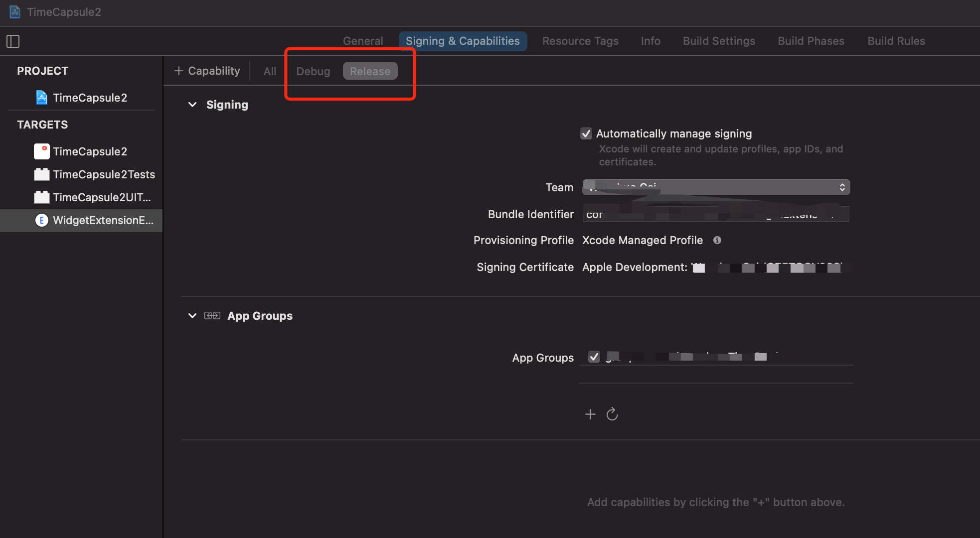Open the Build Phases tab

coord(811,41)
